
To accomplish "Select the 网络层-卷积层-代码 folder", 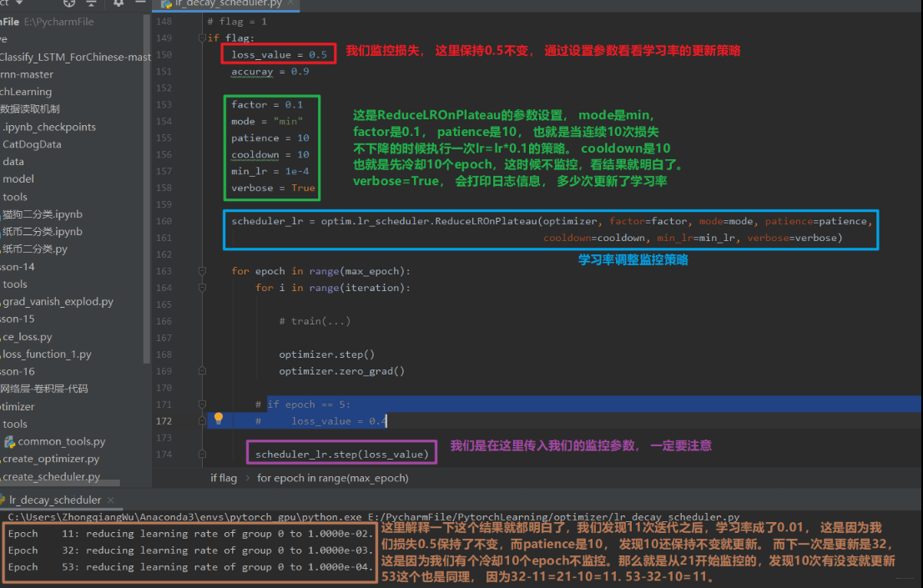I will [44, 389].
